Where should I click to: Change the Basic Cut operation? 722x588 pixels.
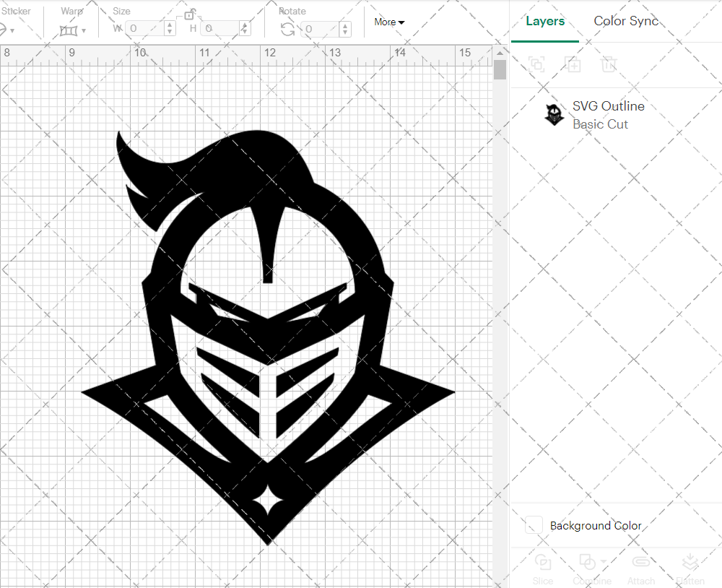[x=600, y=124]
